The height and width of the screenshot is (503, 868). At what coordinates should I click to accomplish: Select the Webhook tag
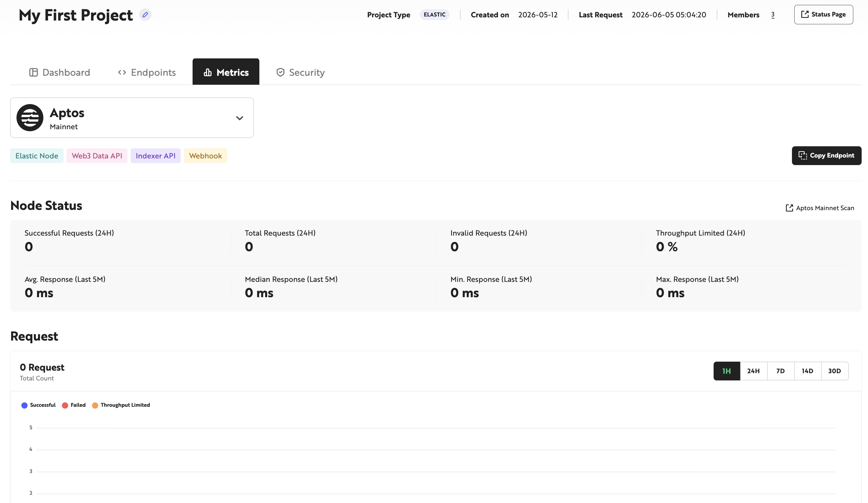click(x=206, y=156)
